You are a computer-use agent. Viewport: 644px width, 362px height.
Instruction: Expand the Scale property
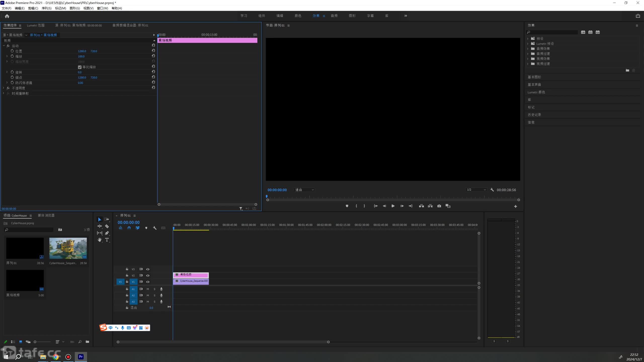(7, 56)
